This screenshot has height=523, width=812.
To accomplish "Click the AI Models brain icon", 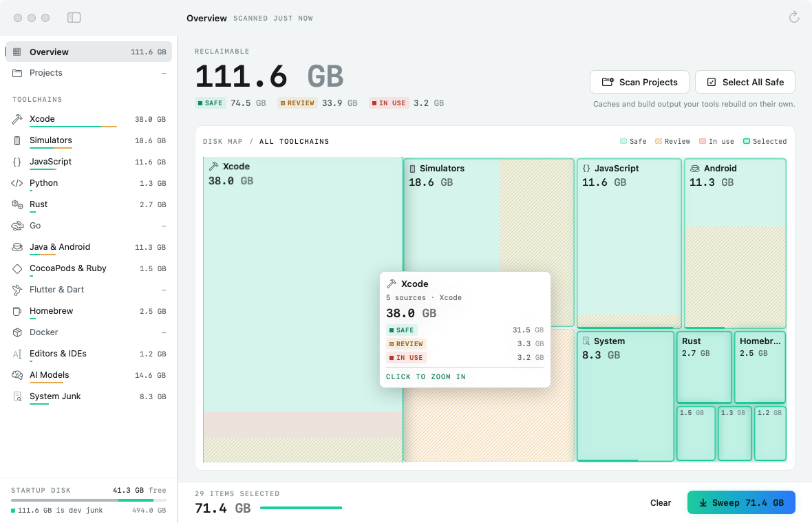I will (x=17, y=375).
